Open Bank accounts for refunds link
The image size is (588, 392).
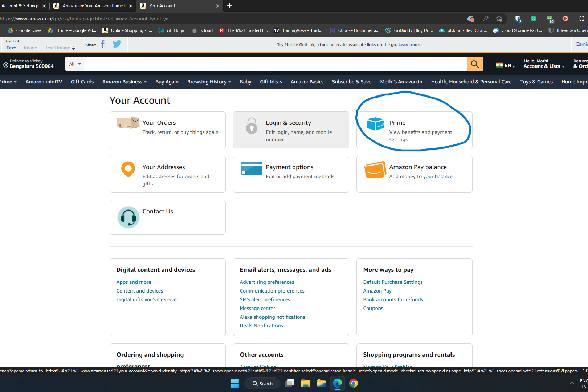(393, 299)
